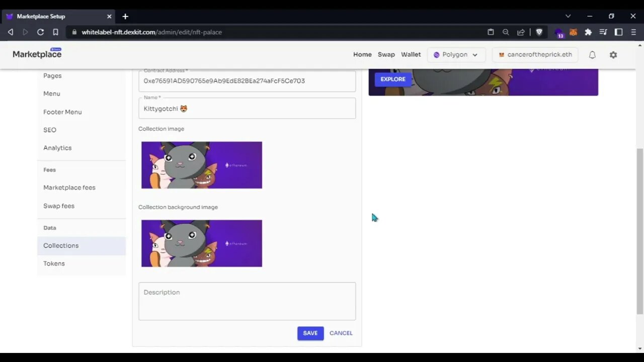Click the Collection background image thumbnail

pos(202,243)
